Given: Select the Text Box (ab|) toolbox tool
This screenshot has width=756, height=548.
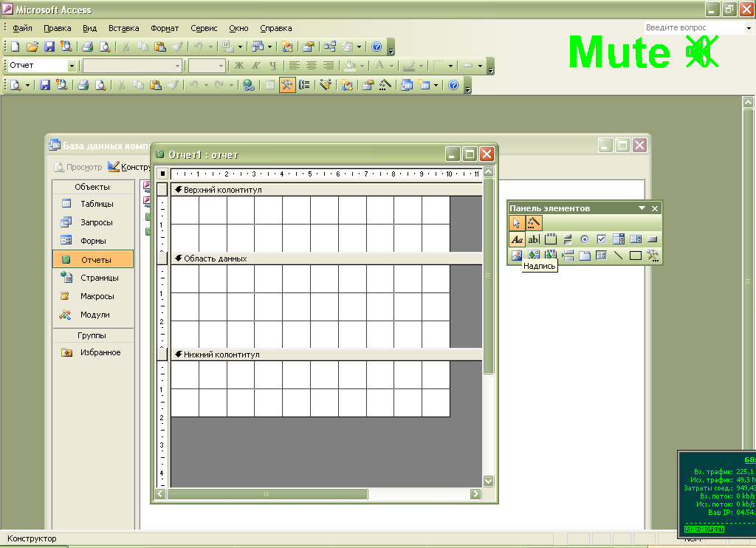Looking at the screenshot, I should 534,239.
